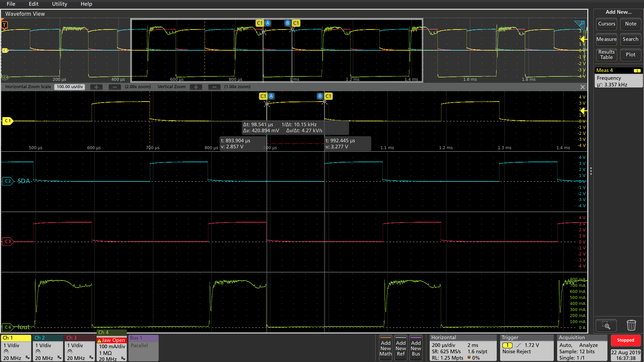Click vertical zoom minus button

pos(214,87)
